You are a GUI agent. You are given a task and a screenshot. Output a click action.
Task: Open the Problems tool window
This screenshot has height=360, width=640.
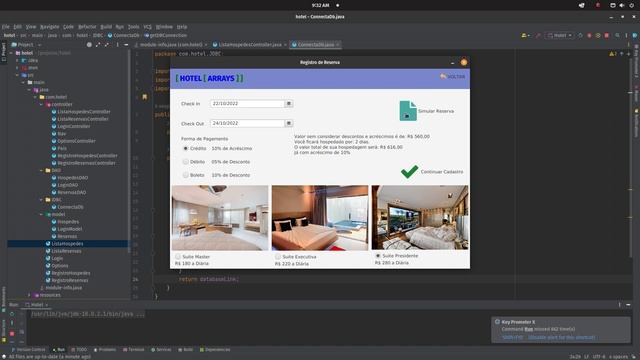(105, 350)
